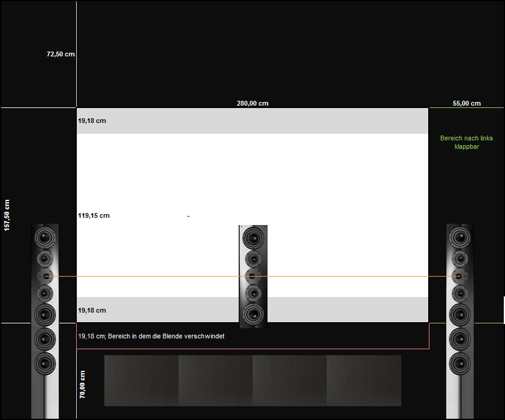Image resolution: width=505 pixels, height=420 pixels.
Task: Click the right tower speaker's bottom woofer
Action: point(460,363)
